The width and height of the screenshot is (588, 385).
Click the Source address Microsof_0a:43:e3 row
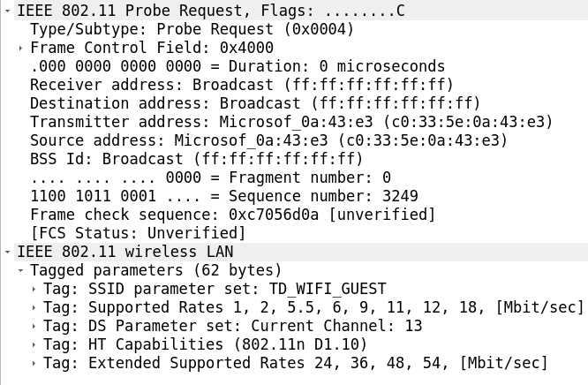point(268,140)
